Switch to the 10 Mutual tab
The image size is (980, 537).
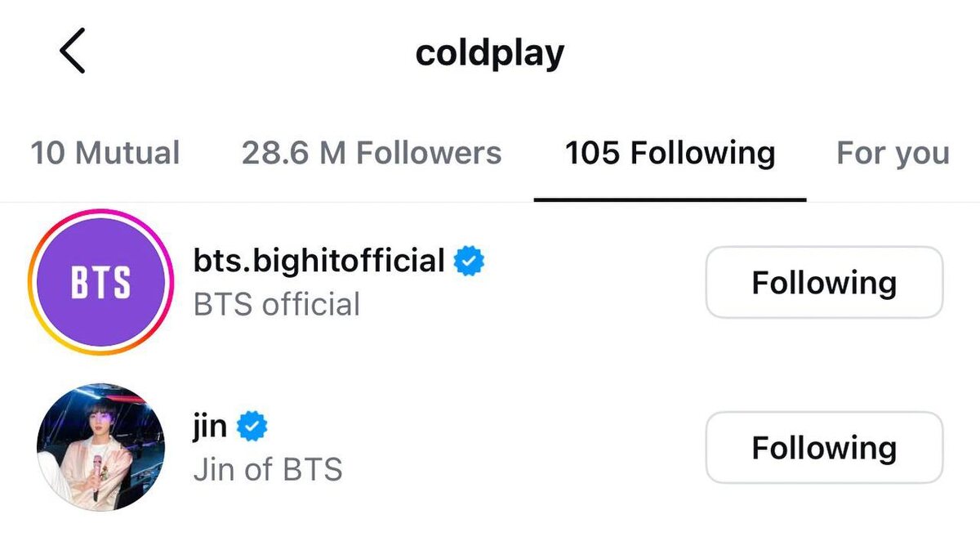click(105, 153)
